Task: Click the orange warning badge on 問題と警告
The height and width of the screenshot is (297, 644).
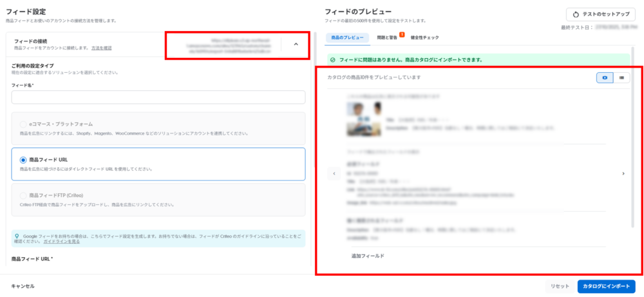Action: tap(402, 34)
